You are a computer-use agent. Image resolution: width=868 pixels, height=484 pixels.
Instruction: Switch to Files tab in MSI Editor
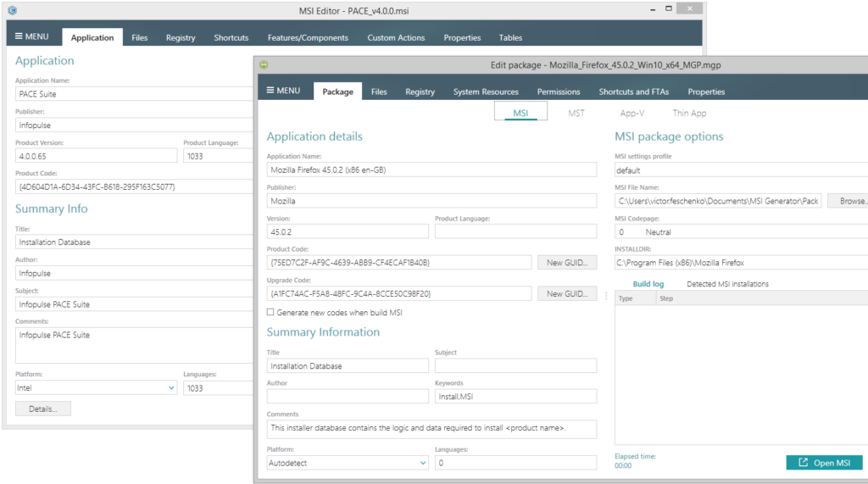coord(140,37)
